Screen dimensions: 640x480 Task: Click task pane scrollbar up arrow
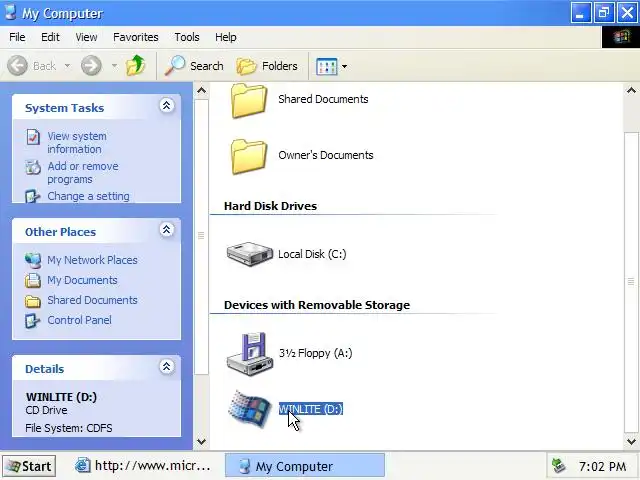point(201,90)
